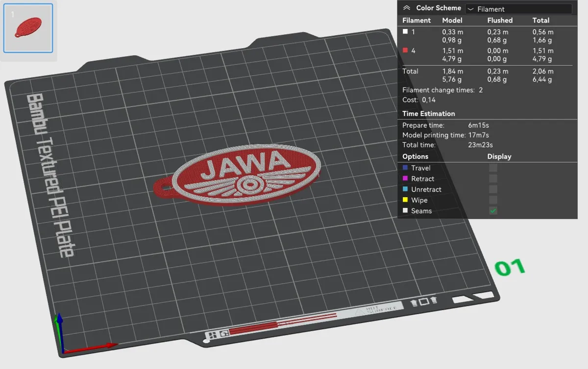Uncheck the Seams display checkbox
This screenshot has width=588, height=369.
click(493, 211)
